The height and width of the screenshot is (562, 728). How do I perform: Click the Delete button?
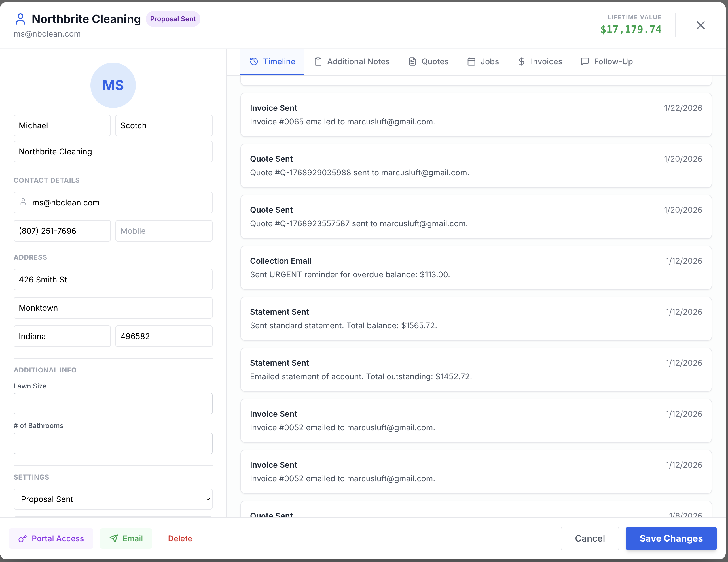pyautogui.click(x=180, y=538)
